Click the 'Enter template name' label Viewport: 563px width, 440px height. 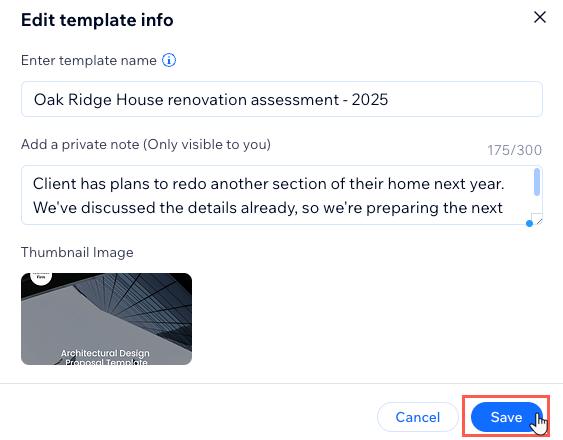click(89, 60)
